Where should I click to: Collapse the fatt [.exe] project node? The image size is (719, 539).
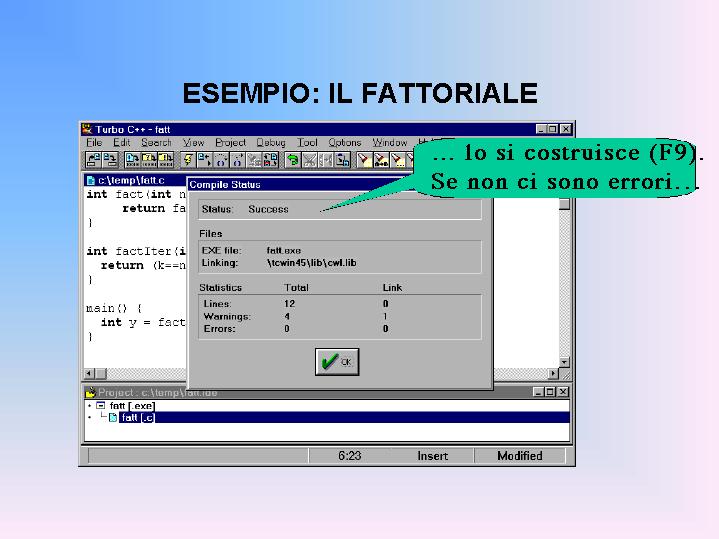pyautogui.click(x=101, y=406)
